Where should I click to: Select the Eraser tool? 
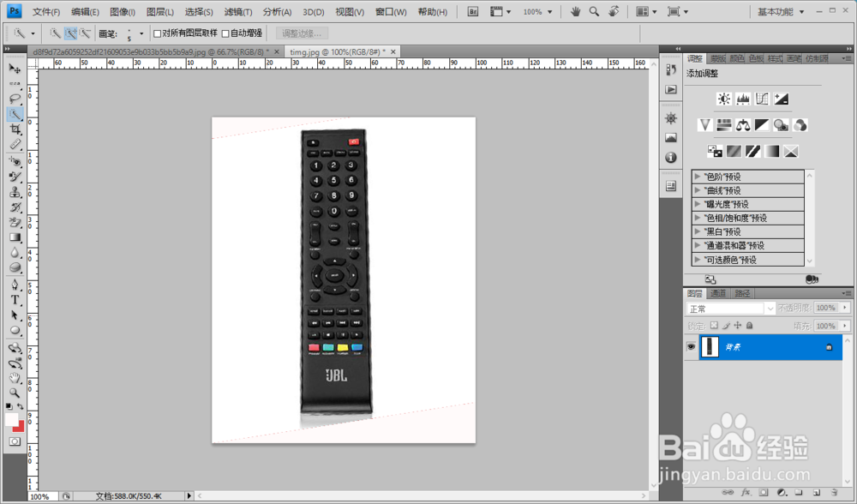[15, 223]
